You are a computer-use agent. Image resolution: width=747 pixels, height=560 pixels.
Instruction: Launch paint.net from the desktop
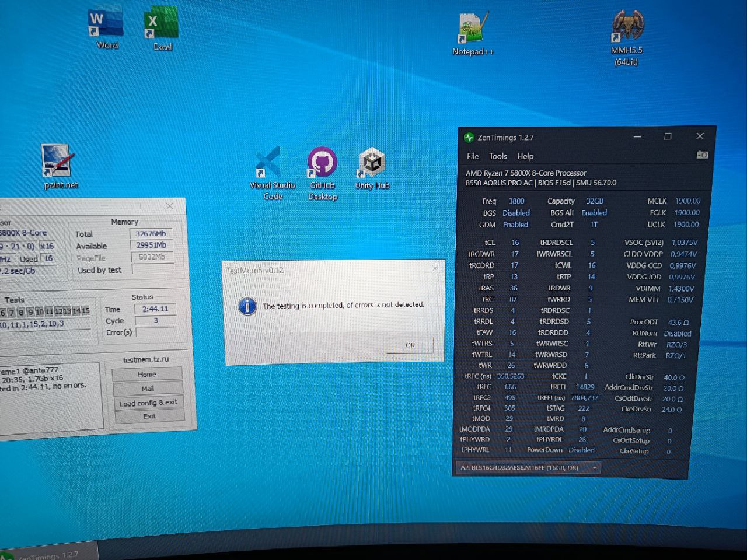pos(60,166)
